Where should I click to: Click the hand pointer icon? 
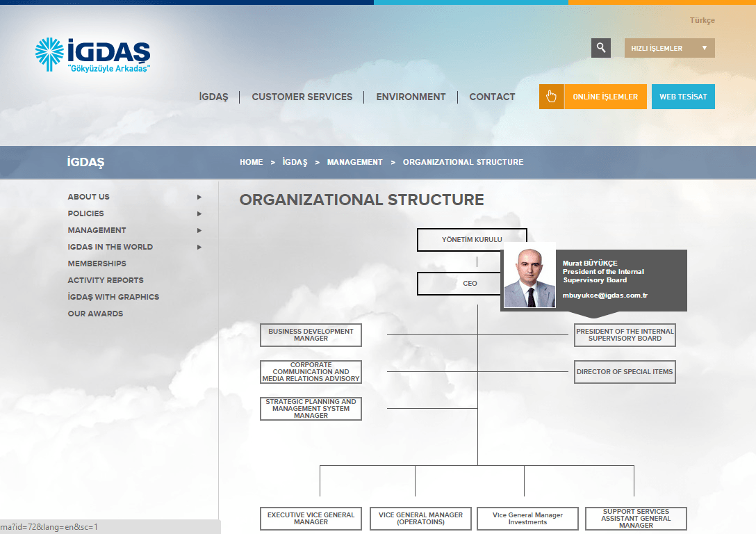pyautogui.click(x=551, y=97)
